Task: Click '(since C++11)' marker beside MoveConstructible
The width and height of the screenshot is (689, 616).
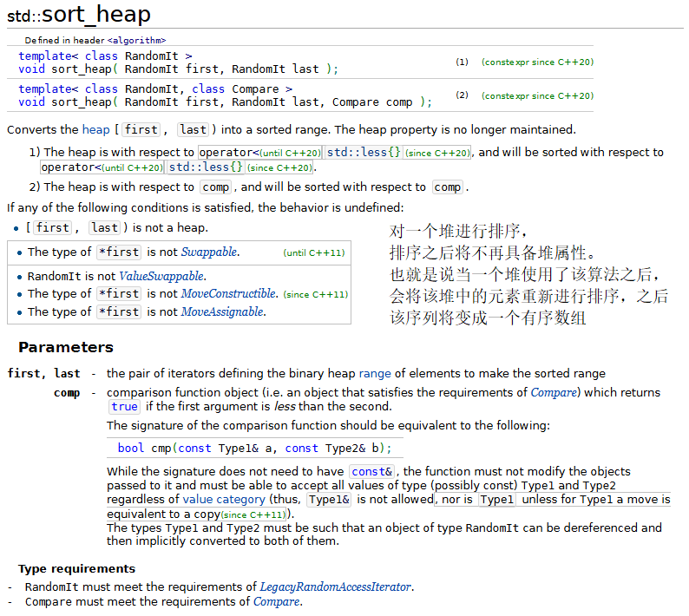Action: click(x=316, y=294)
